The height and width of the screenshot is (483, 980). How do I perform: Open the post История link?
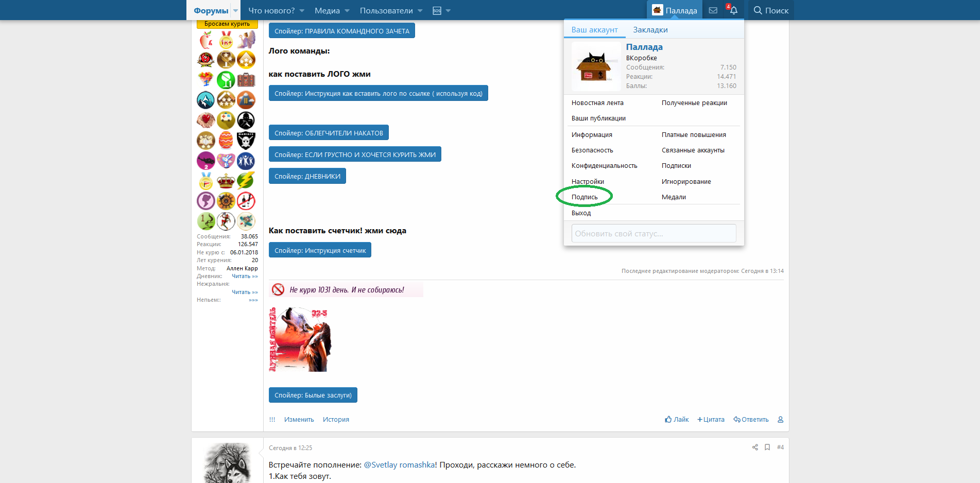336,420
